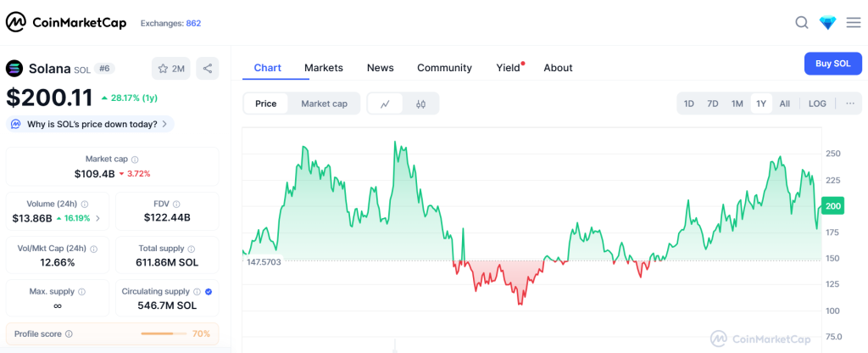Viewport: 868px width, 353px height.
Task: Click the Buy SOL button
Action: pos(832,64)
